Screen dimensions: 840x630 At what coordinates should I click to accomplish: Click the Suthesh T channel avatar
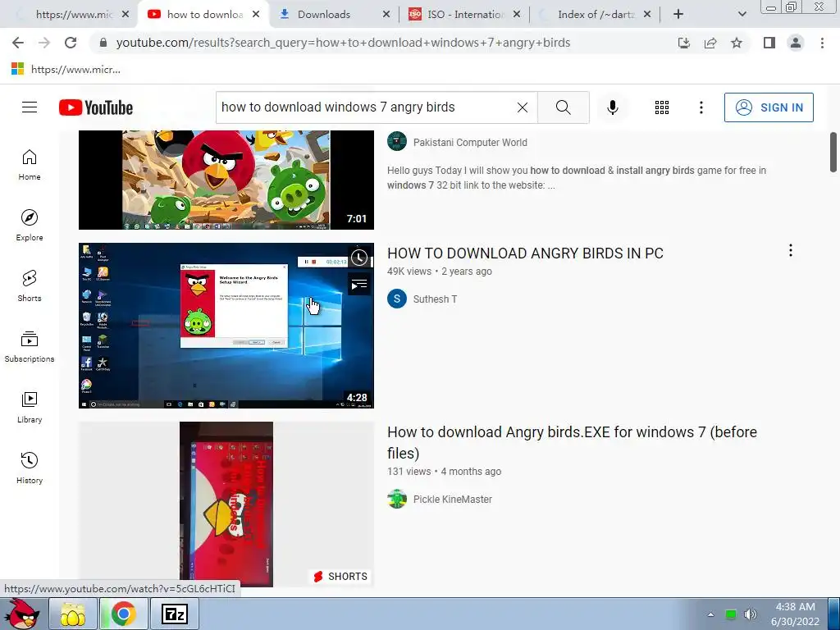[x=397, y=299]
